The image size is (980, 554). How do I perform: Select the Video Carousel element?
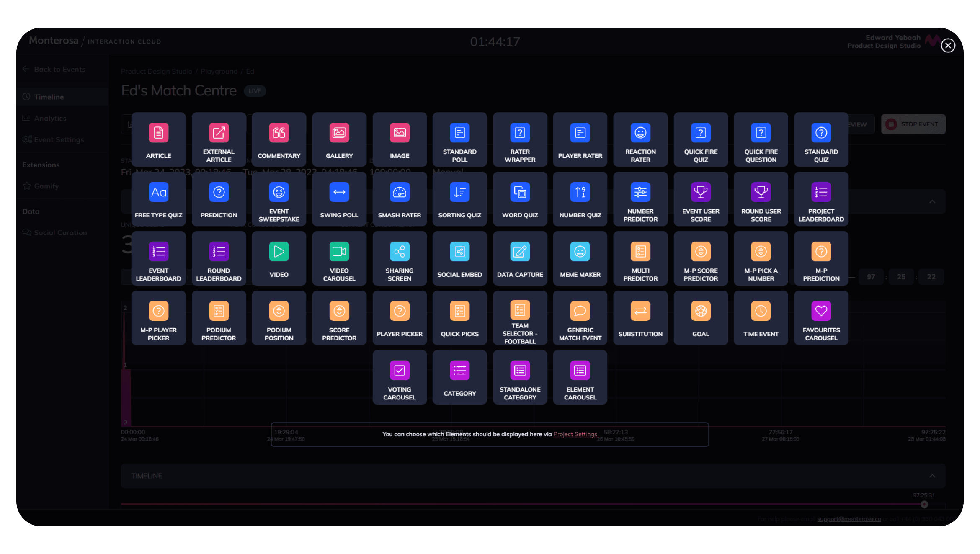point(339,258)
